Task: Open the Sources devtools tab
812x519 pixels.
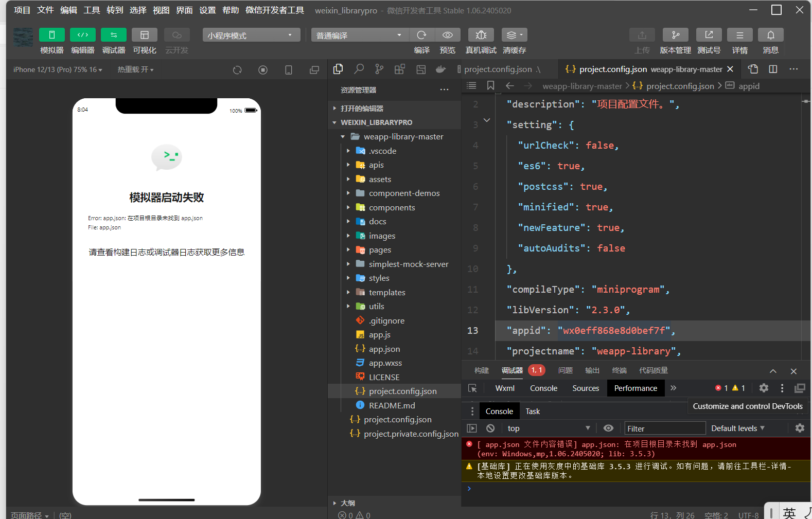Action: point(586,388)
